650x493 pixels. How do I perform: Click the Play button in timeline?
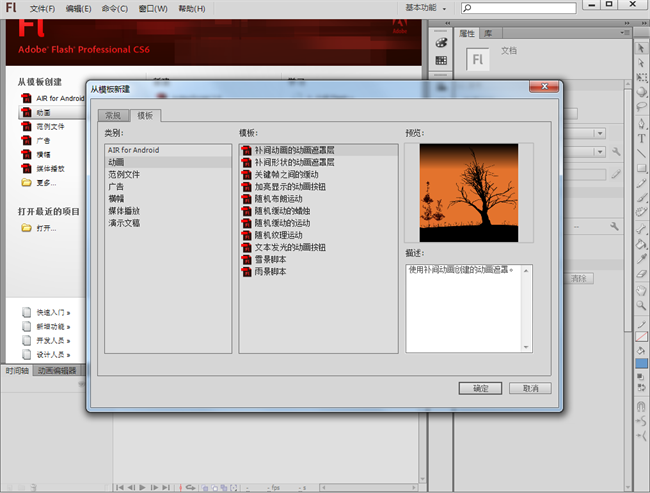click(x=142, y=487)
